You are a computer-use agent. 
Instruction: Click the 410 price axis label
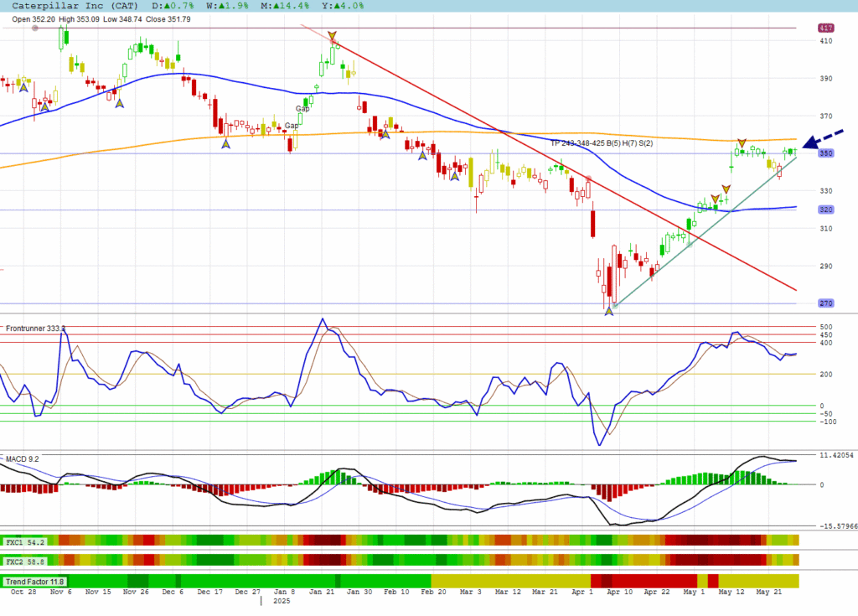[825, 41]
